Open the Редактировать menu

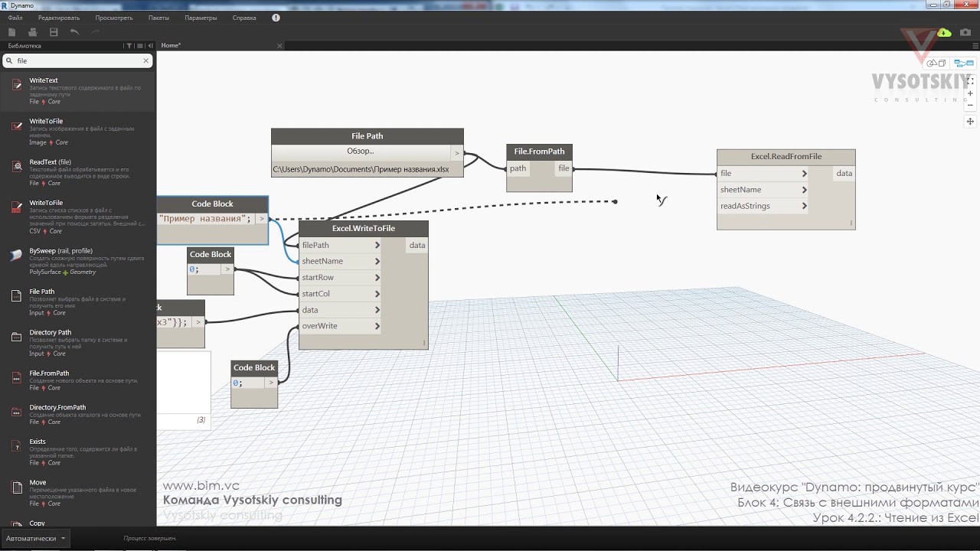point(59,18)
